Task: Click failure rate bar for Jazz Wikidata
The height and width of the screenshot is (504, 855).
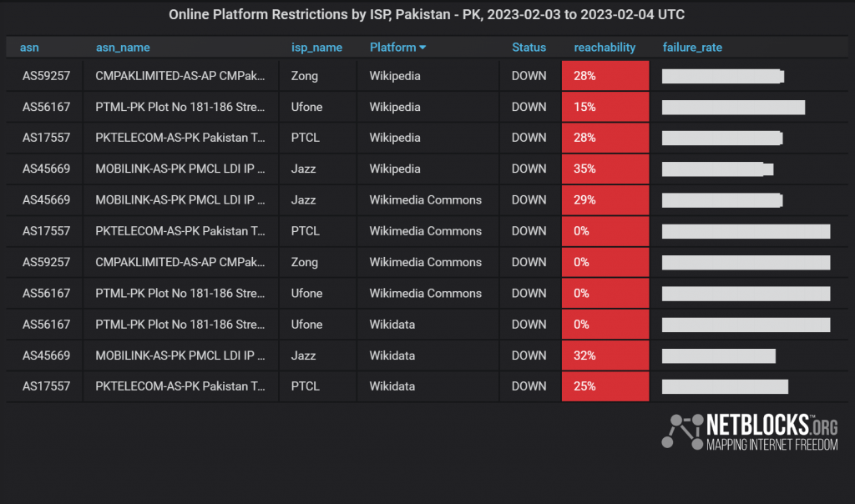Action: click(719, 355)
